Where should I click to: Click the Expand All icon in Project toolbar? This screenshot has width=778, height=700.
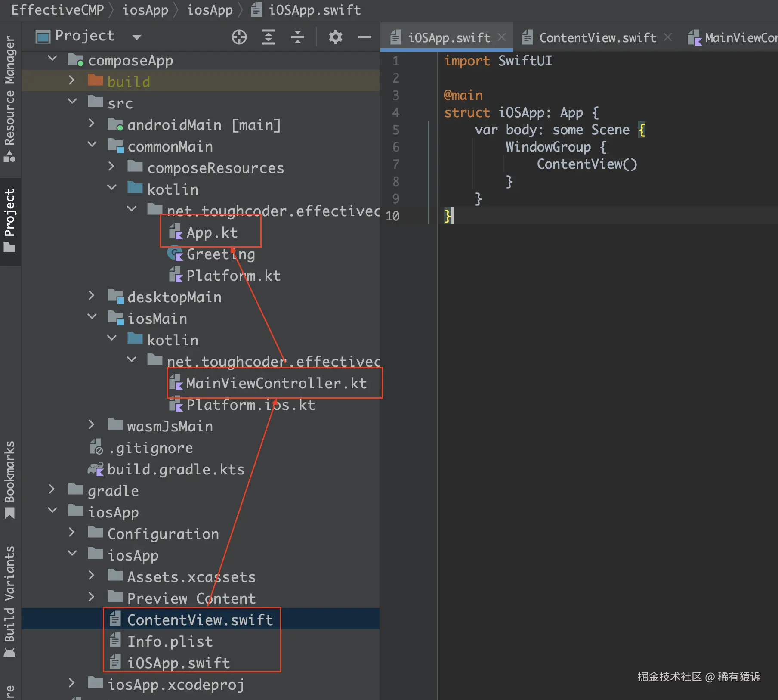coord(268,37)
